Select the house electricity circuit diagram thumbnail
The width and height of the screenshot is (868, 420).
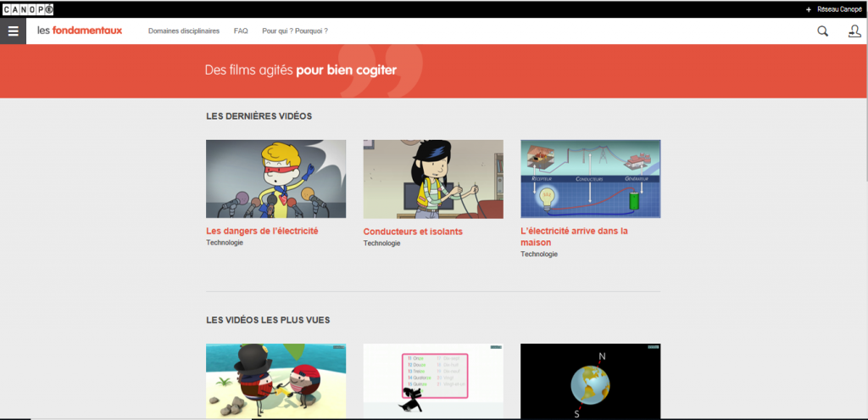(590, 179)
